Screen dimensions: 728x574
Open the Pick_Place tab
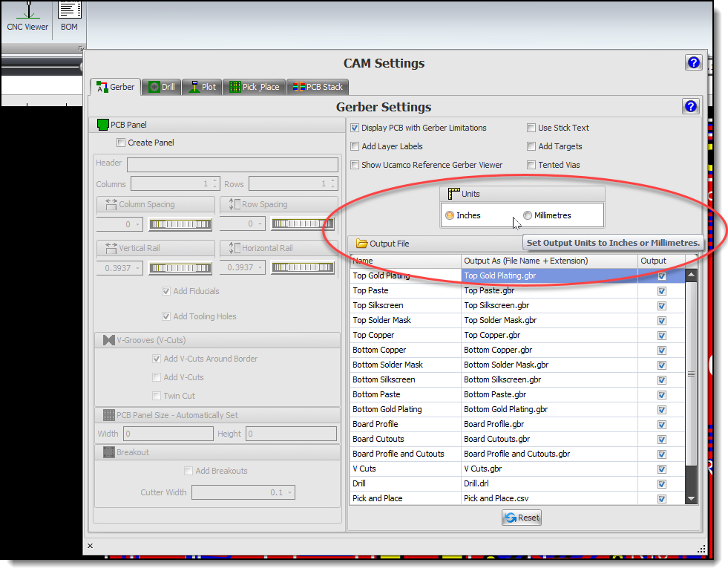pos(253,87)
